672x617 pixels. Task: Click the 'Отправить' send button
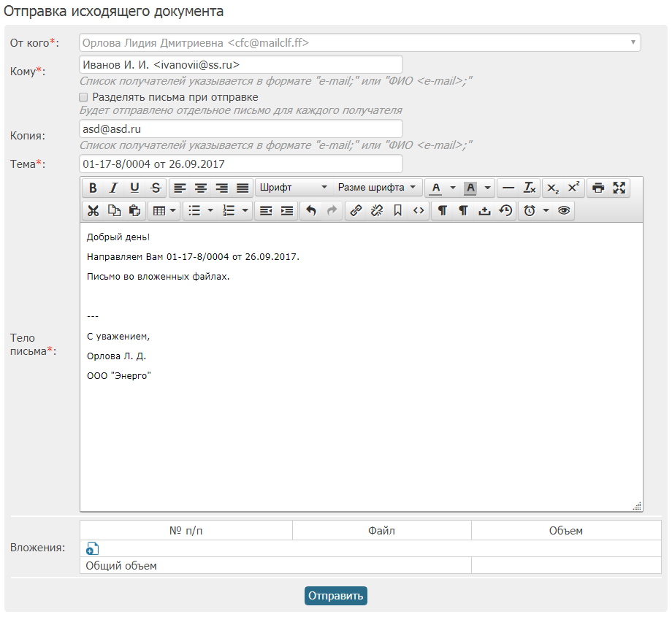point(335,596)
